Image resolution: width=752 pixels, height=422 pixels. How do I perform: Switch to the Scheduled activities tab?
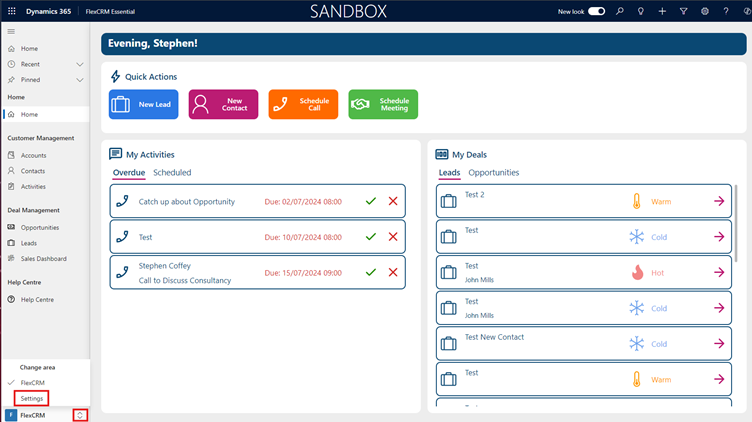[x=172, y=173]
